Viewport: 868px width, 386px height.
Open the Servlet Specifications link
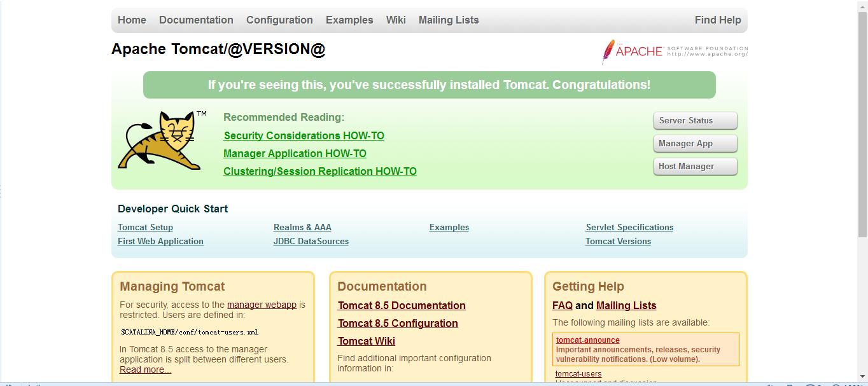click(629, 227)
